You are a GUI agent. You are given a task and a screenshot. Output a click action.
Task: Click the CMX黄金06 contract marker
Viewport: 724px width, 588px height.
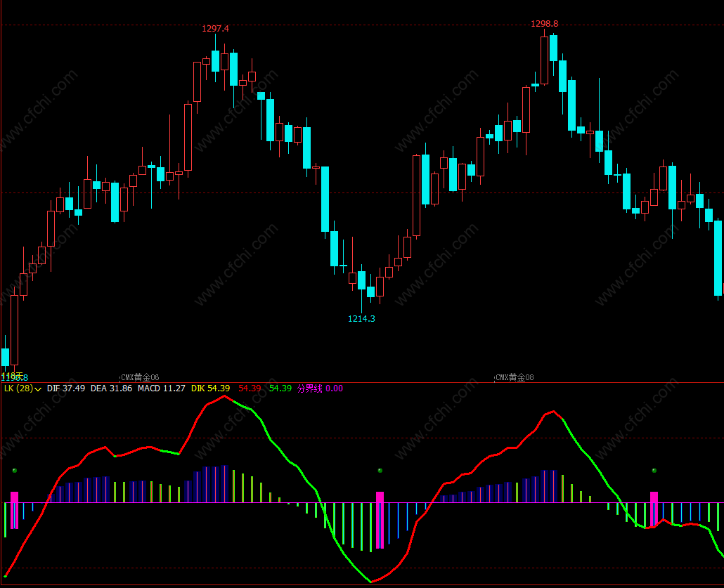pyautogui.click(x=140, y=377)
